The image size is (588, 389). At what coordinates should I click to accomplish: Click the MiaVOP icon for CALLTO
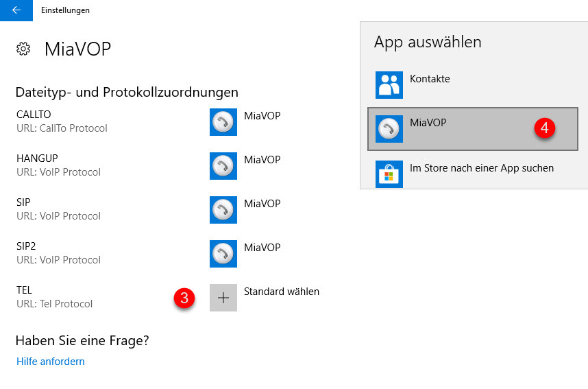pyautogui.click(x=223, y=122)
